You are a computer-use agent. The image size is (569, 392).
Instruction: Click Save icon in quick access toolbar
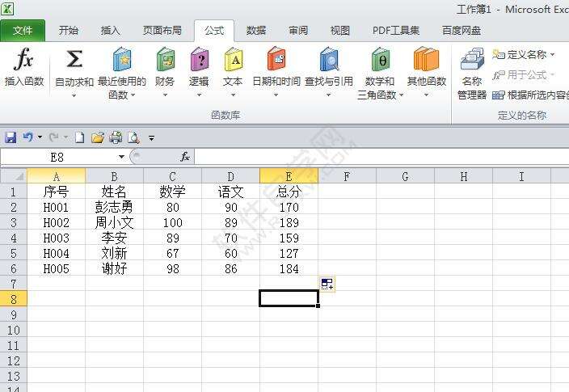click(x=11, y=137)
